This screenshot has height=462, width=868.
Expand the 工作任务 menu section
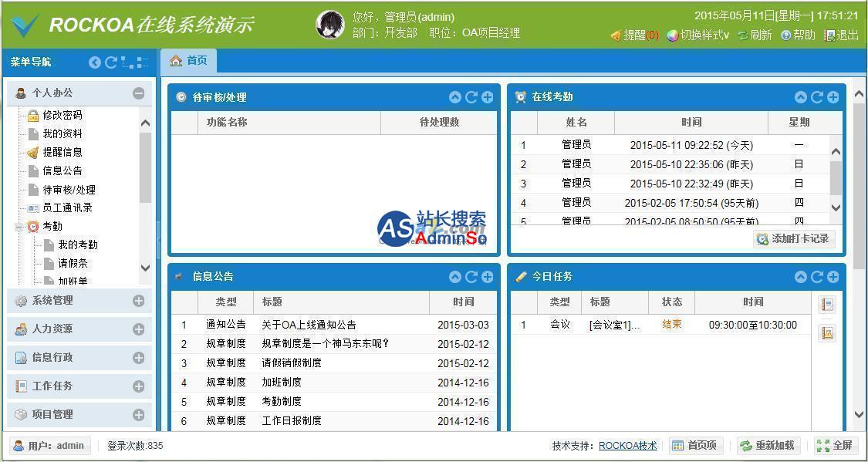[x=138, y=386]
